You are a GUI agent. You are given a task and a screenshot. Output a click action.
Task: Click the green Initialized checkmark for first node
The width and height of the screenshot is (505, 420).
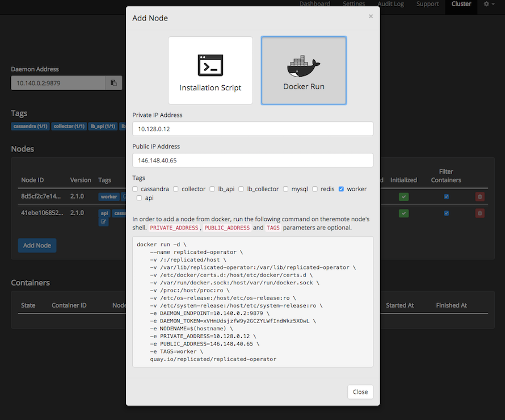point(403,196)
